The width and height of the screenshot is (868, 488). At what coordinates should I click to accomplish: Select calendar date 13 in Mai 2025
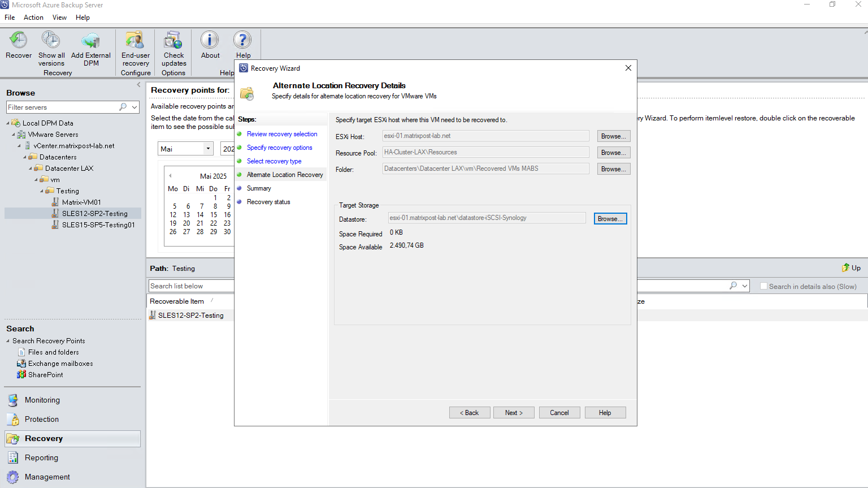[x=186, y=215]
